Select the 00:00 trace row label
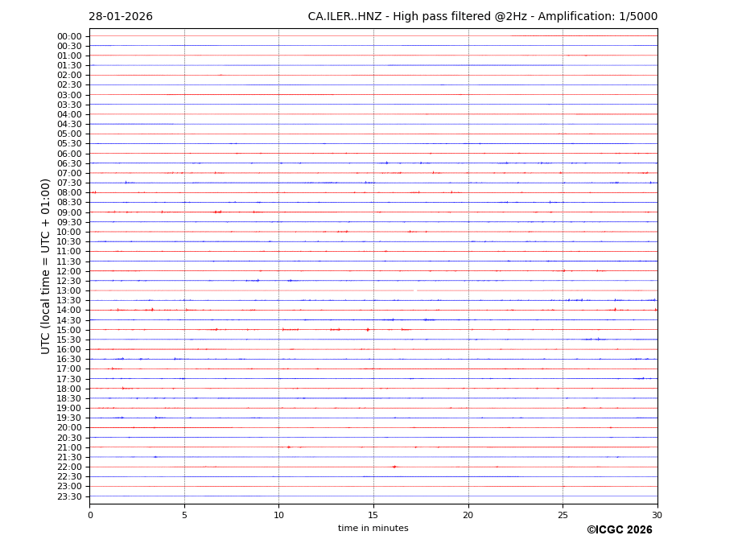The width and height of the screenshot is (746, 560). click(x=69, y=36)
